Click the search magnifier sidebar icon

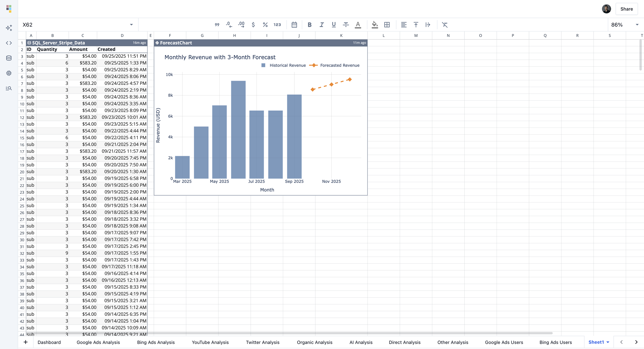tap(9, 88)
